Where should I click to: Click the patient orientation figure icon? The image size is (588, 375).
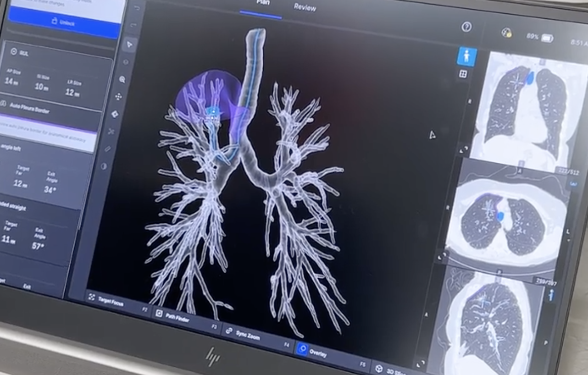466,56
